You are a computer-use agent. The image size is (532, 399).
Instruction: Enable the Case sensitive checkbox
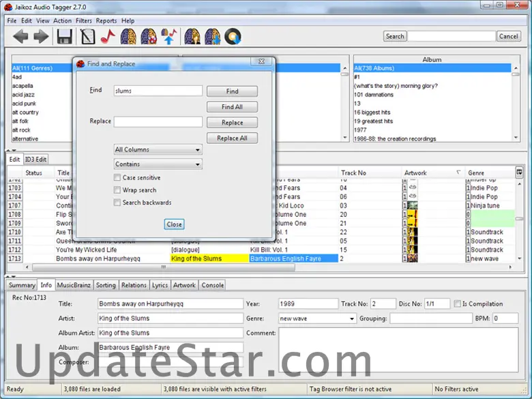pyautogui.click(x=117, y=178)
